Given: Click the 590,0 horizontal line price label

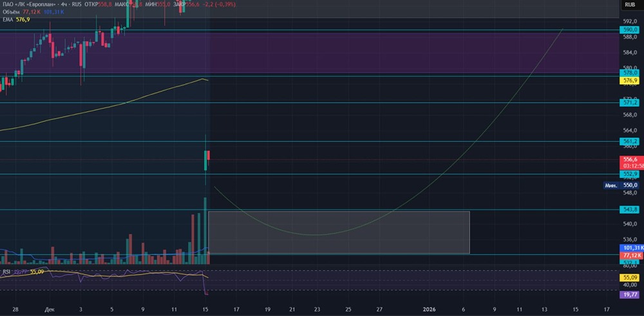Looking at the screenshot, I should click(630, 30).
